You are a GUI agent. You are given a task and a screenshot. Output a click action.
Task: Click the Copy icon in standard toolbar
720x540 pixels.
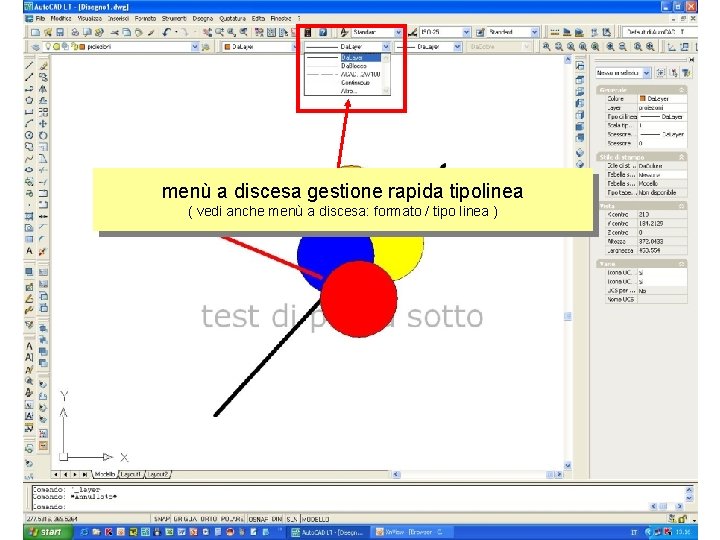pos(126,32)
